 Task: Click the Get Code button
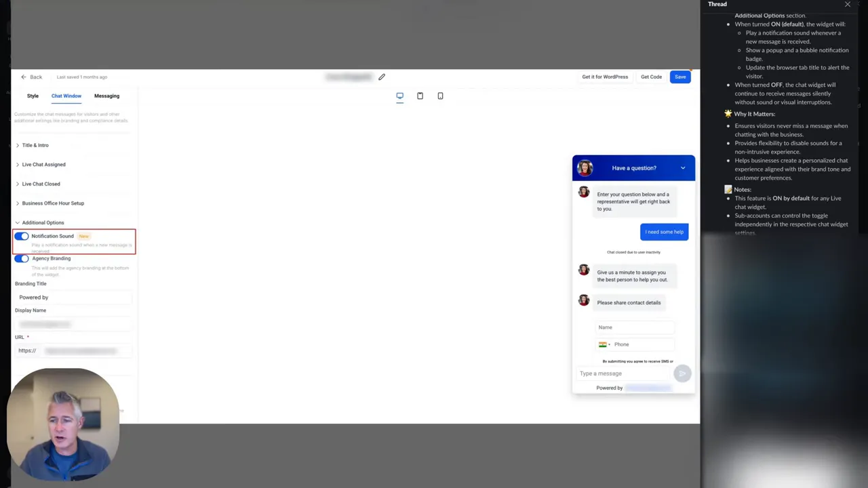pos(651,77)
